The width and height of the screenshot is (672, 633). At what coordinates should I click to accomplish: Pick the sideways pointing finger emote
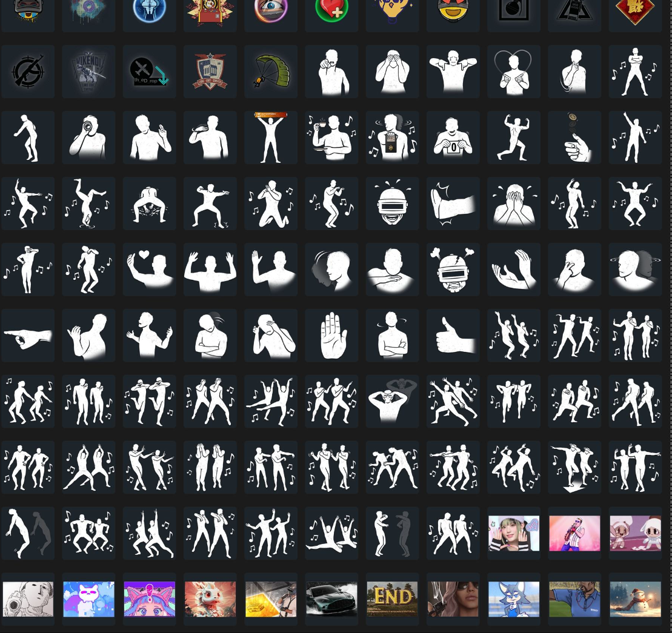(28, 336)
